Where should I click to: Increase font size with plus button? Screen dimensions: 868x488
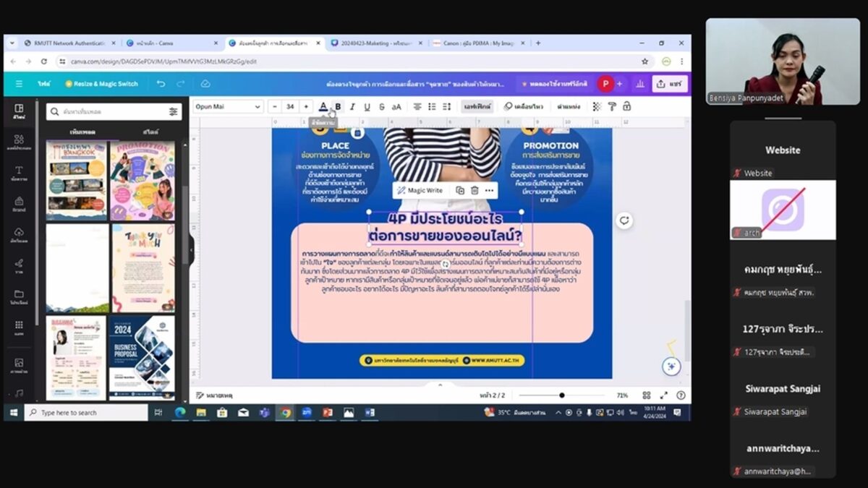click(x=306, y=106)
